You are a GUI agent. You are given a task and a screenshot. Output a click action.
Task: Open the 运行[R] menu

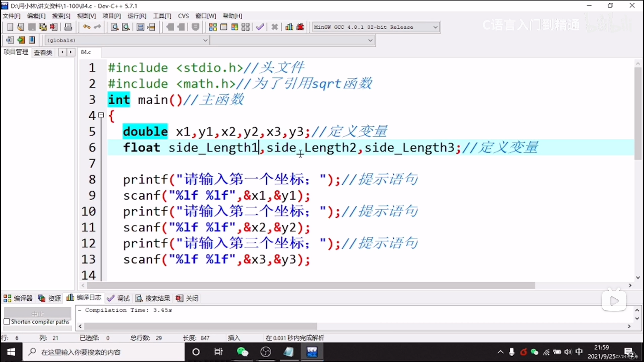coord(137,16)
